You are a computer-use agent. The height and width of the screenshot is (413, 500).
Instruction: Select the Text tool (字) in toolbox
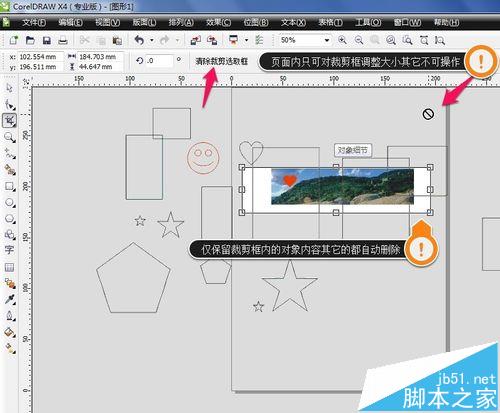9,250
